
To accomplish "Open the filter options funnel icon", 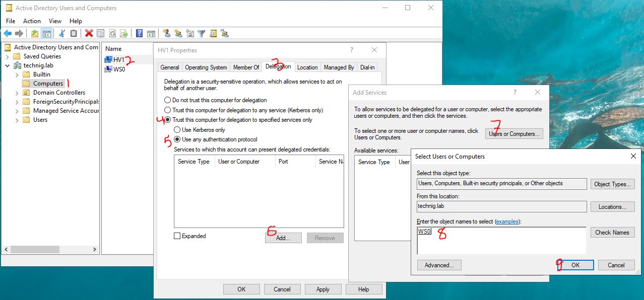I will click(x=201, y=33).
